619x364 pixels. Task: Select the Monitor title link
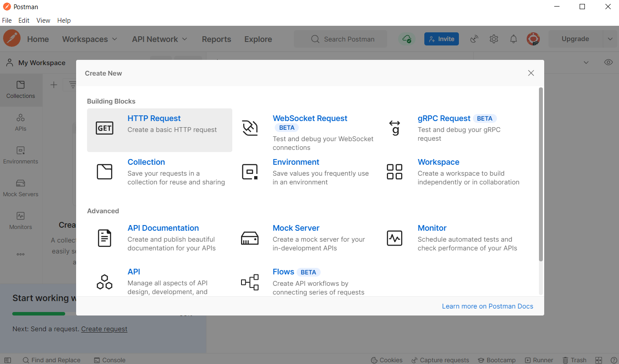pyautogui.click(x=432, y=228)
